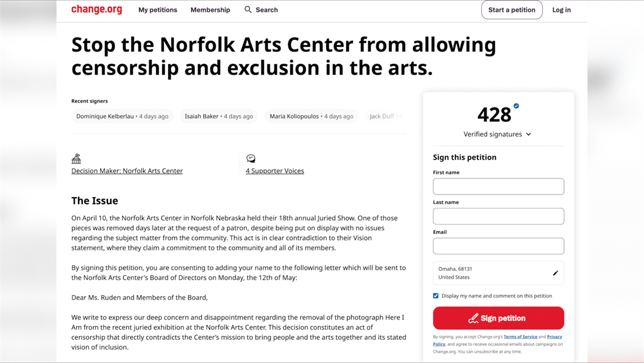
Task: Click the pen icon on the red button
Action: pyautogui.click(x=473, y=318)
